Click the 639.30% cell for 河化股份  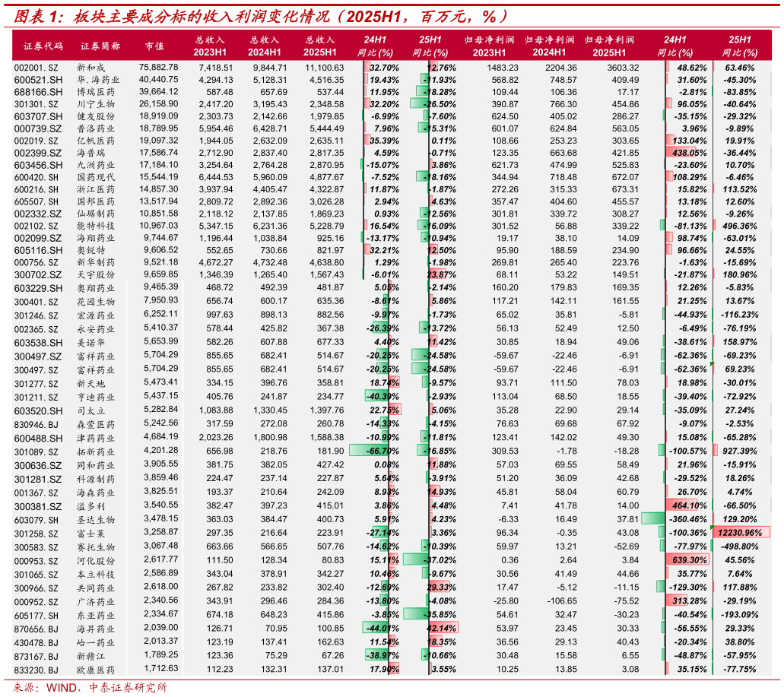[689, 559]
